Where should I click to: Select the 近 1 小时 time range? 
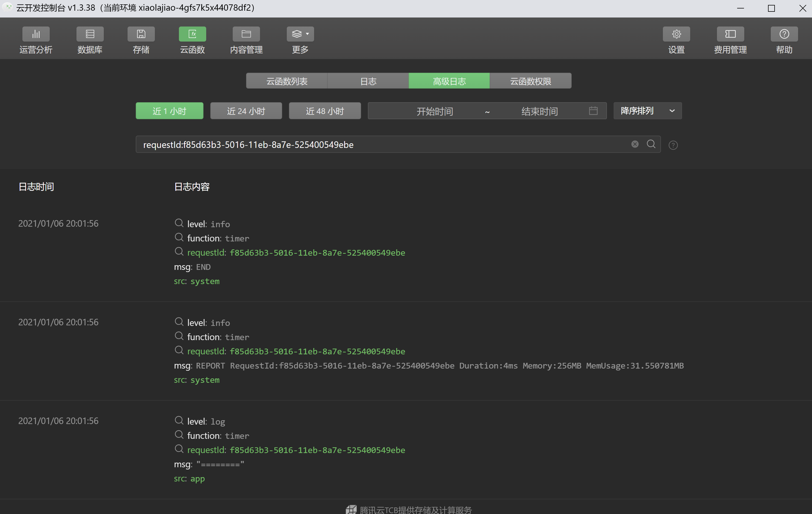(169, 111)
